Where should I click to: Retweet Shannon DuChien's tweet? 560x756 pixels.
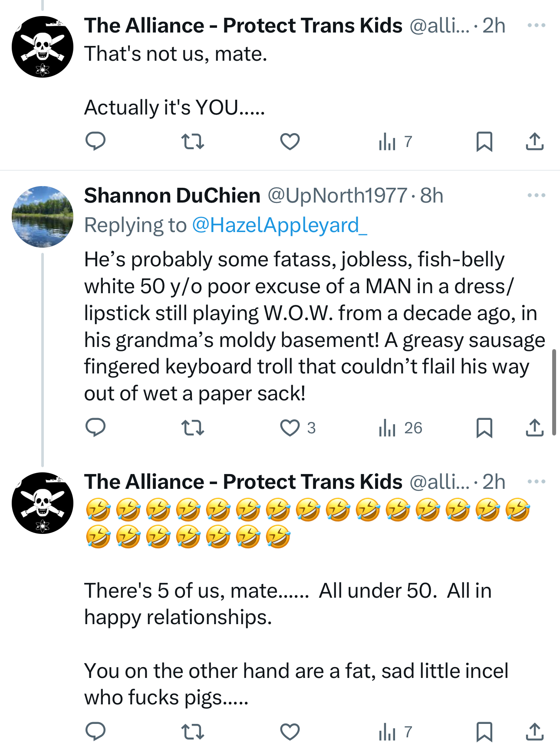point(192,428)
